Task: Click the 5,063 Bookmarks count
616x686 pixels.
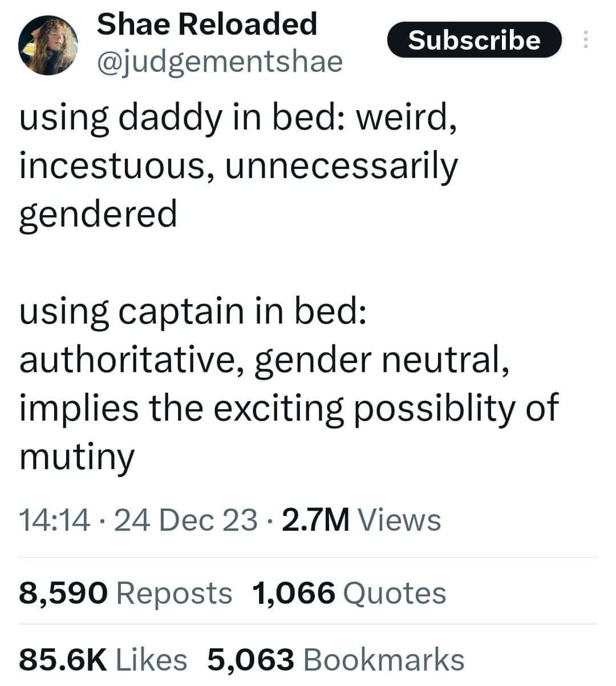Action: pyautogui.click(x=336, y=659)
